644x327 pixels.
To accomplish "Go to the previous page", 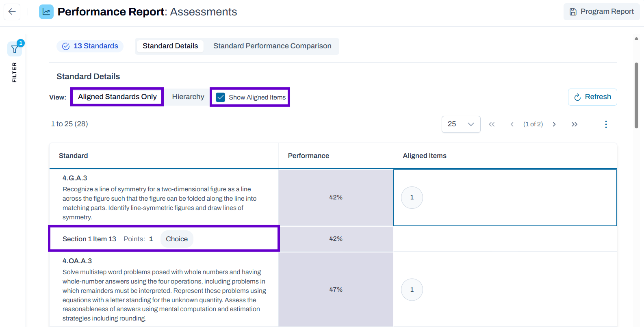I will coord(512,124).
